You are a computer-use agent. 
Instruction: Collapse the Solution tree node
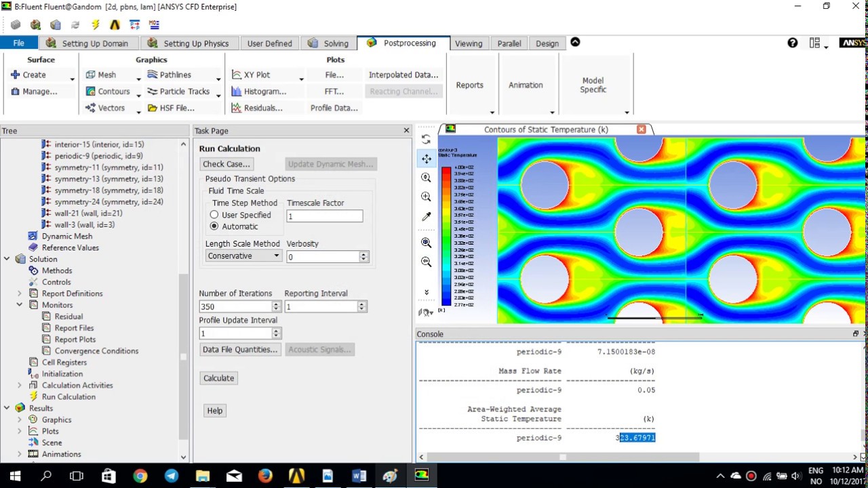(7, 259)
